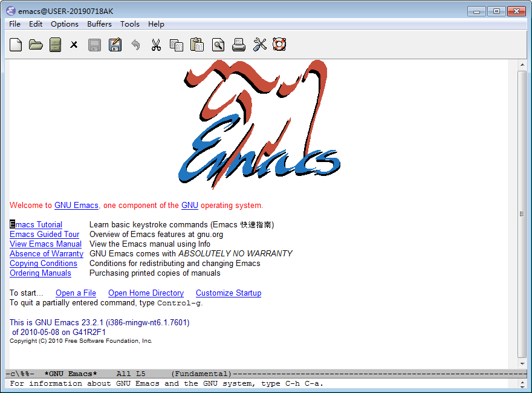Open the Options menu
Image resolution: width=532 pixels, height=393 pixels.
(x=65, y=24)
